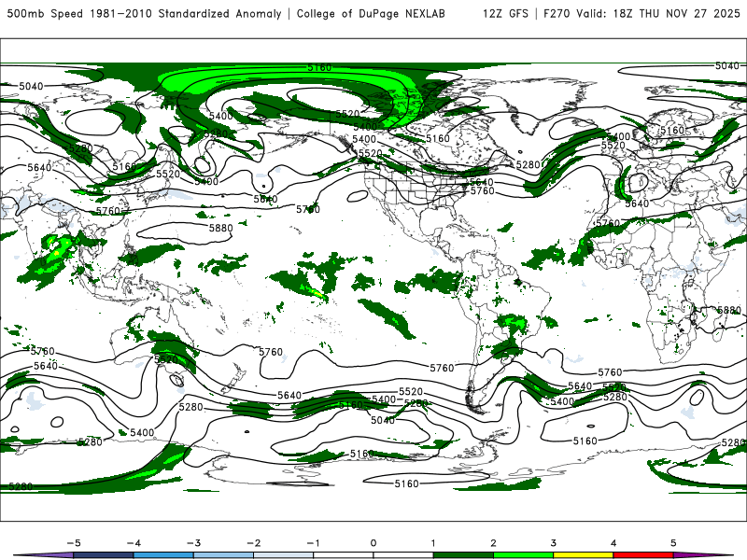Click the '5' color scale label
Image resolution: width=747 pixels, height=560 pixels.
[x=673, y=543]
